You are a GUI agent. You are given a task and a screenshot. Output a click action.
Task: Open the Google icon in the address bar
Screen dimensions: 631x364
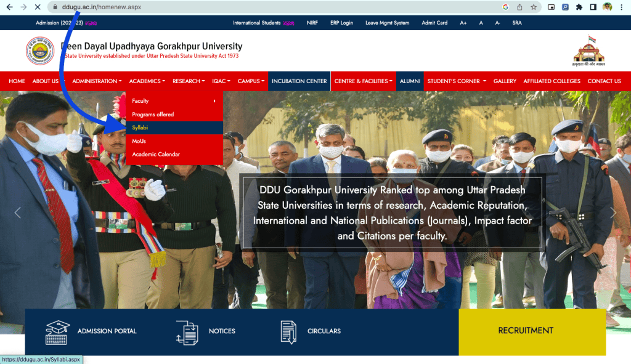coord(505,7)
